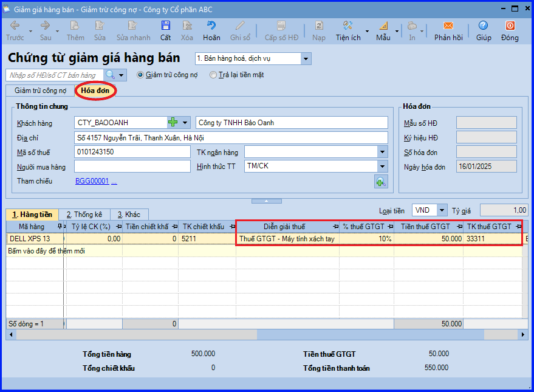Screen dimensions: 534x392
Task: Click the magnifier search icon for invoices
Action: coord(111,75)
